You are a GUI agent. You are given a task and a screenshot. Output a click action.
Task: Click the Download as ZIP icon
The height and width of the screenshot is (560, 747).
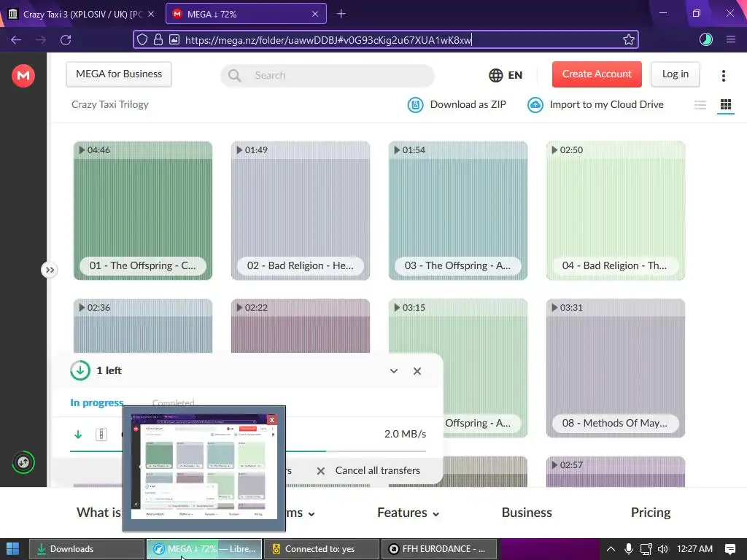pyautogui.click(x=415, y=105)
